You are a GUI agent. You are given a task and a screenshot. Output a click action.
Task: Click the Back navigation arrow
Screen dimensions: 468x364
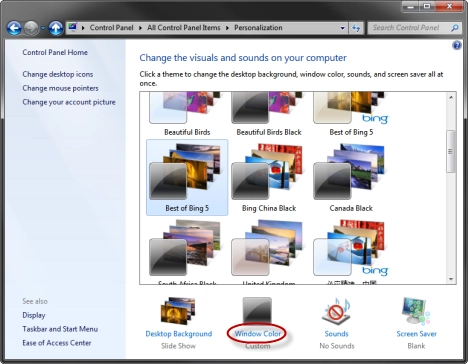[x=14, y=28]
